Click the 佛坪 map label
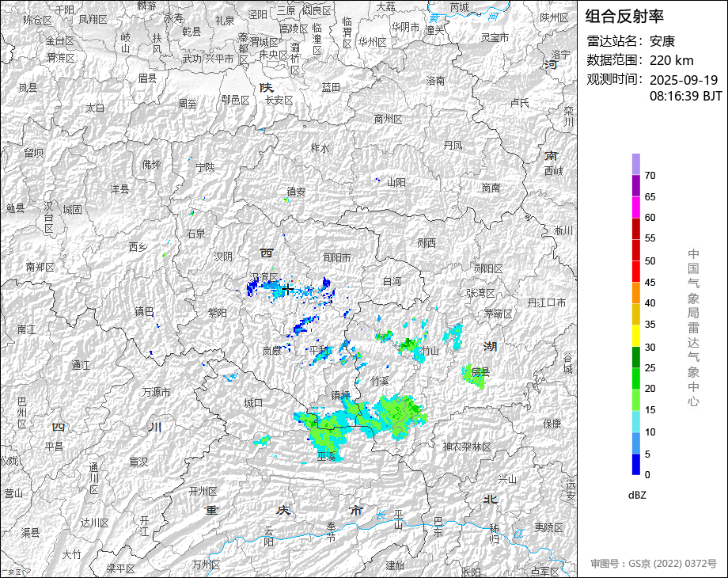This screenshot has width=728, height=578. pyautogui.click(x=151, y=165)
